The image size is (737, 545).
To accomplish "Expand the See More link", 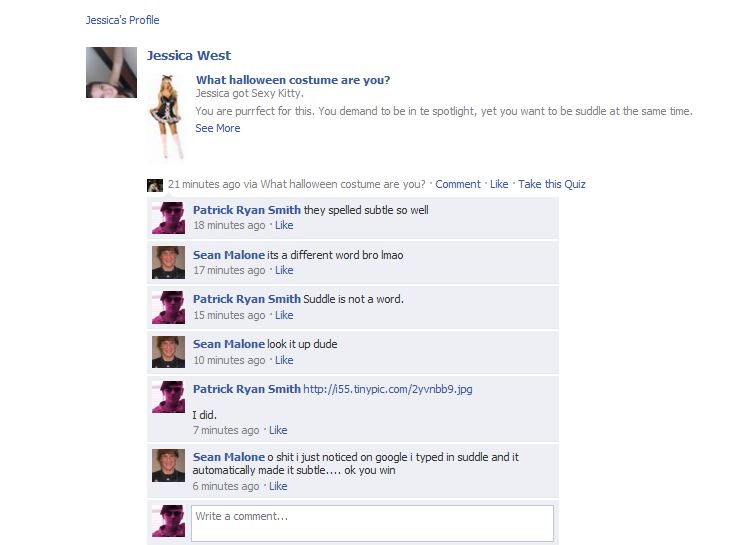I will click(218, 128).
